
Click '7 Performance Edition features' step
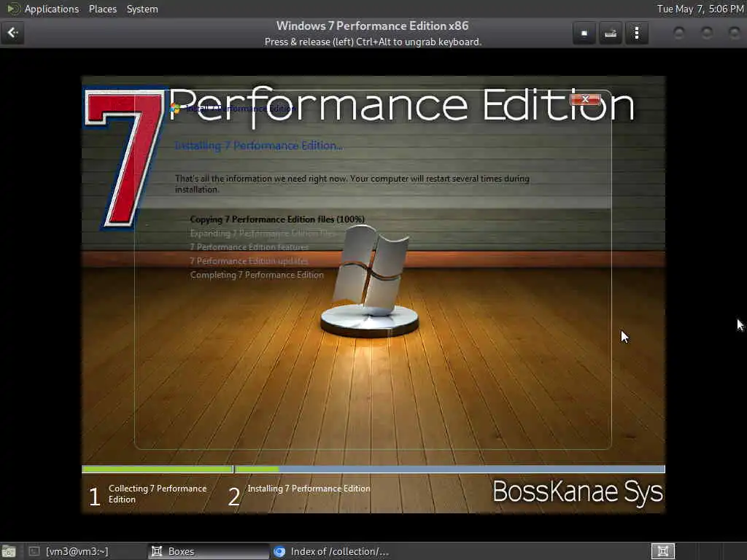tap(249, 247)
